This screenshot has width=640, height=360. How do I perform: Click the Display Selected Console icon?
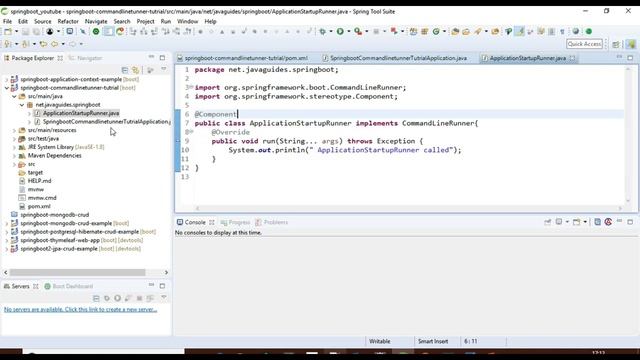559,222
